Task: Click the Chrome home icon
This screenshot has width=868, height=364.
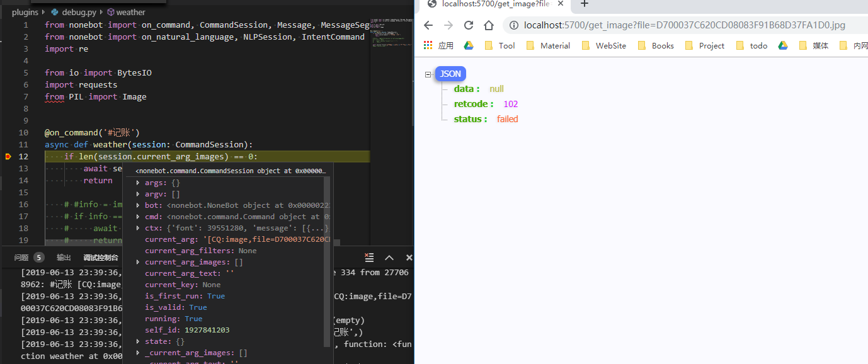Action: tap(488, 26)
